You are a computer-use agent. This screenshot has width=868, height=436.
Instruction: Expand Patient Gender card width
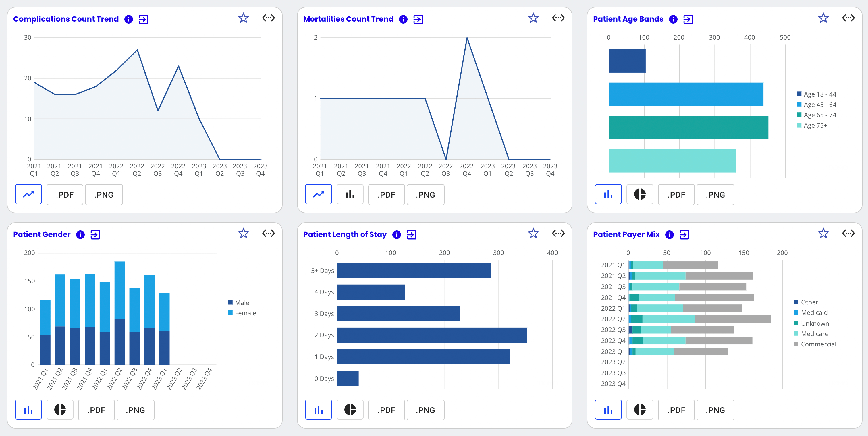tap(269, 233)
